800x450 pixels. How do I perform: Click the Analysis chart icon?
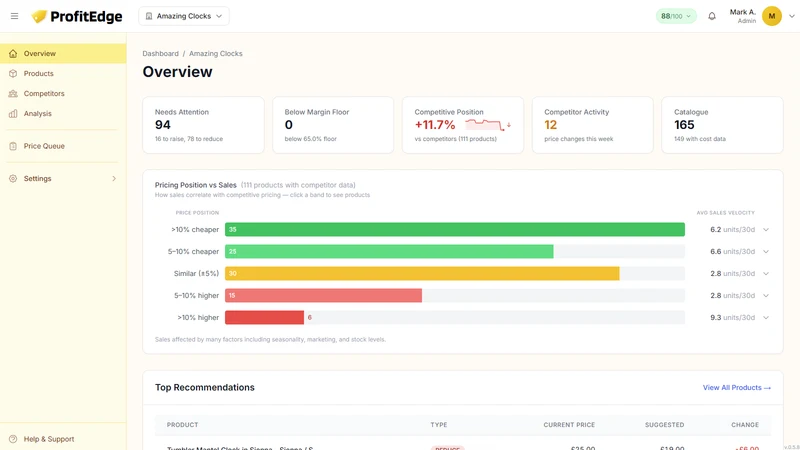pyautogui.click(x=13, y=113)
